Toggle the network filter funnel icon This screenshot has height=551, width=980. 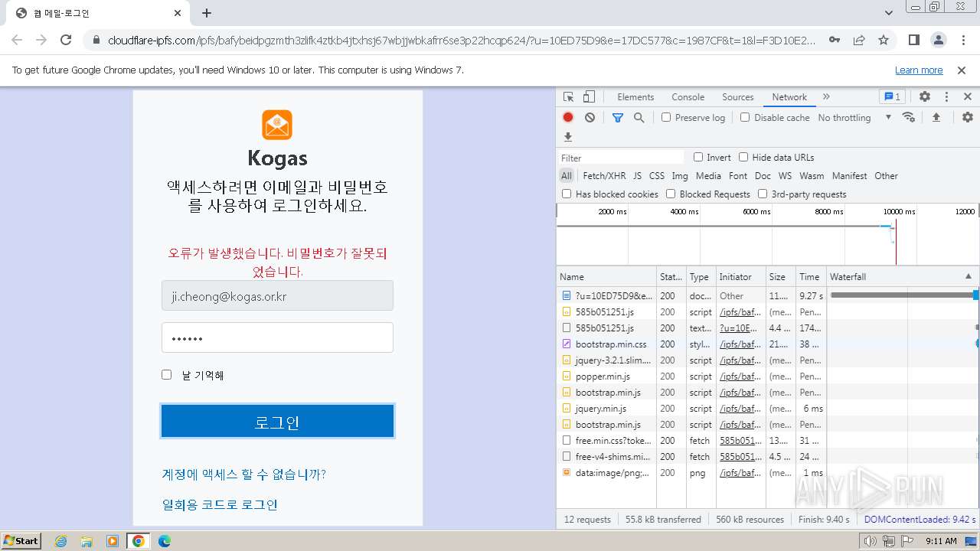point(618,117)
